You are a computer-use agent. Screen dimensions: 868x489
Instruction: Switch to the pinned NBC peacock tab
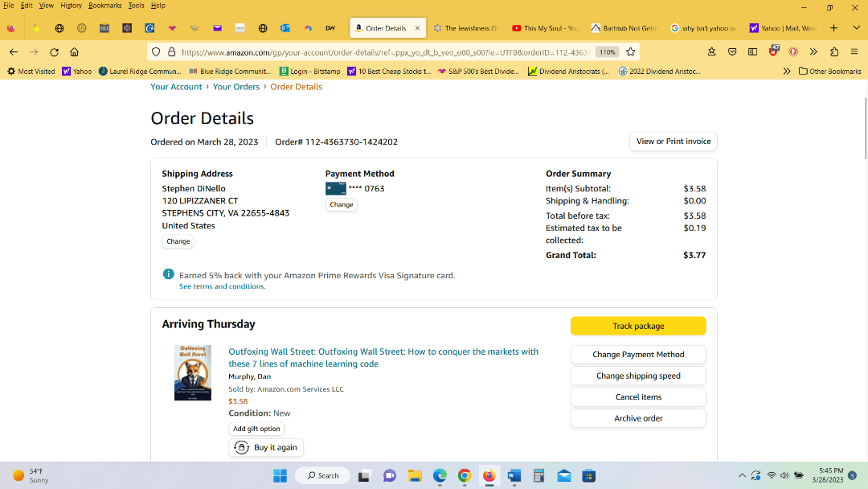308,28
